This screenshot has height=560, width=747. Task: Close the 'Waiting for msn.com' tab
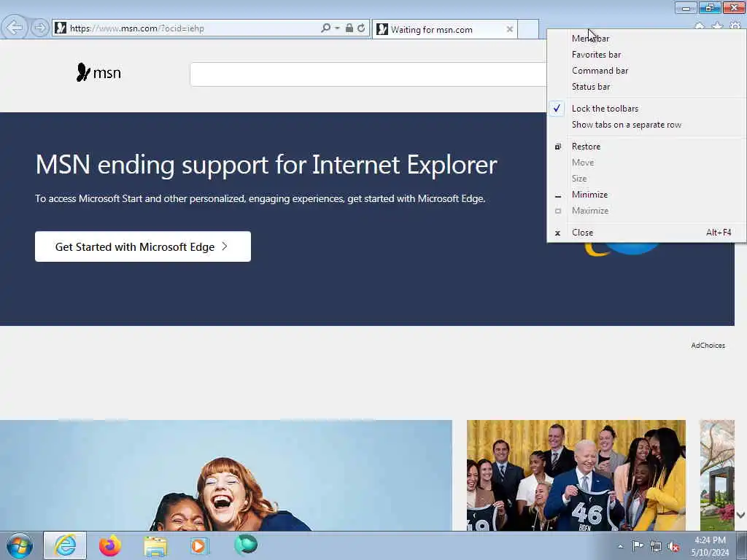pyautogui.click(x=510, y=29)
